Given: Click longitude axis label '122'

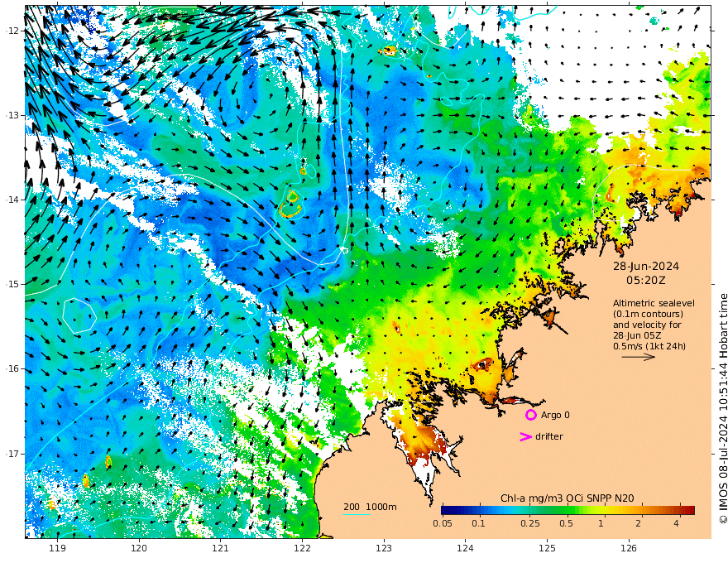Looking at the screenshot, I should (x=302, y=549).
